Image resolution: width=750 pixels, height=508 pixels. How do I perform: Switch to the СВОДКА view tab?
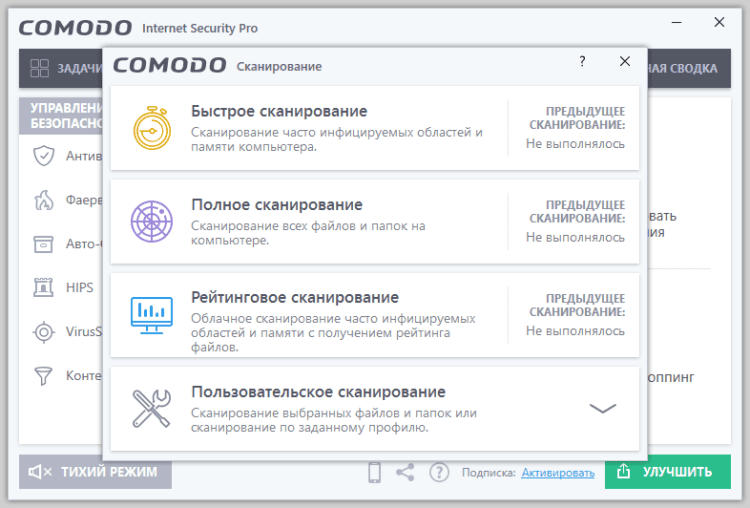pyautogui.click(x=689, y=68)
